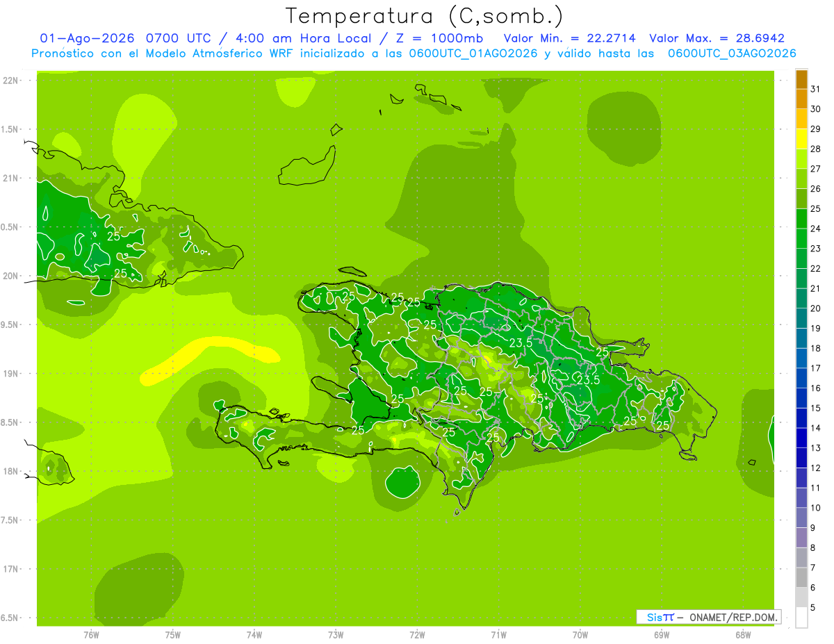
Task: Pick the purple legend swatch between 9 and 10
Action: tap(801, 518)
